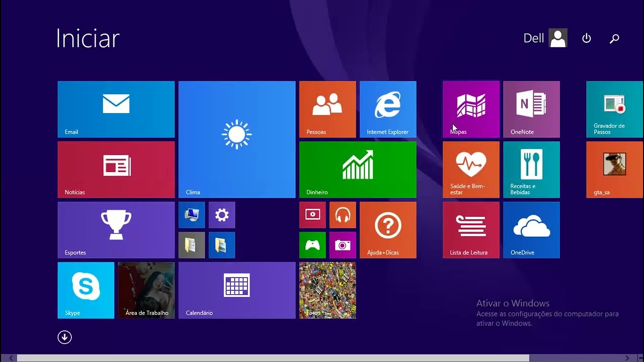Open the OneDrive cloud tile
The height and width of the screenshot is (362, 644).
click(531, 230)
